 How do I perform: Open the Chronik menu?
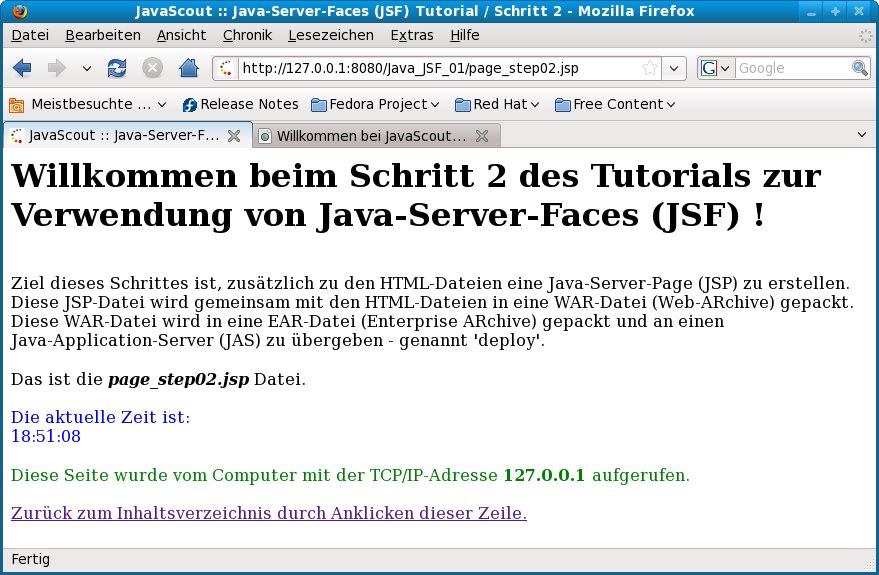click(x=246, y=35)
